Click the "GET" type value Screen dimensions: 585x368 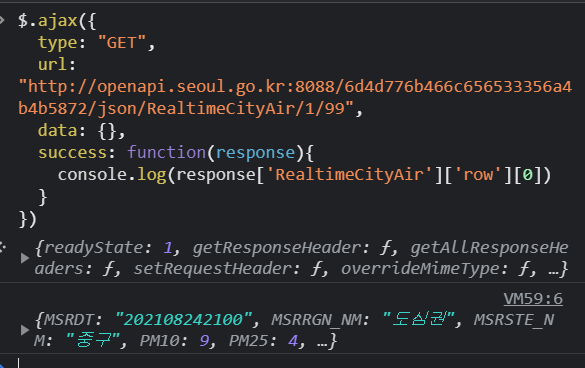(122, 43)
